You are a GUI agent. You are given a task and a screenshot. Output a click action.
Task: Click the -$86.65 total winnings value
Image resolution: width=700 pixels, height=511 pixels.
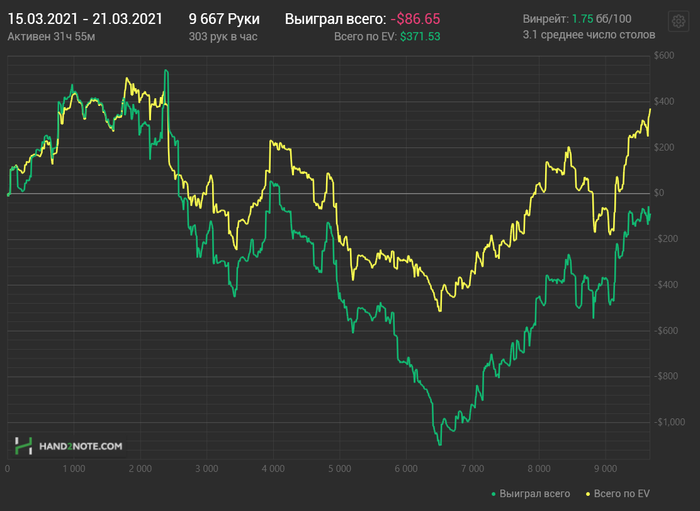415,19
